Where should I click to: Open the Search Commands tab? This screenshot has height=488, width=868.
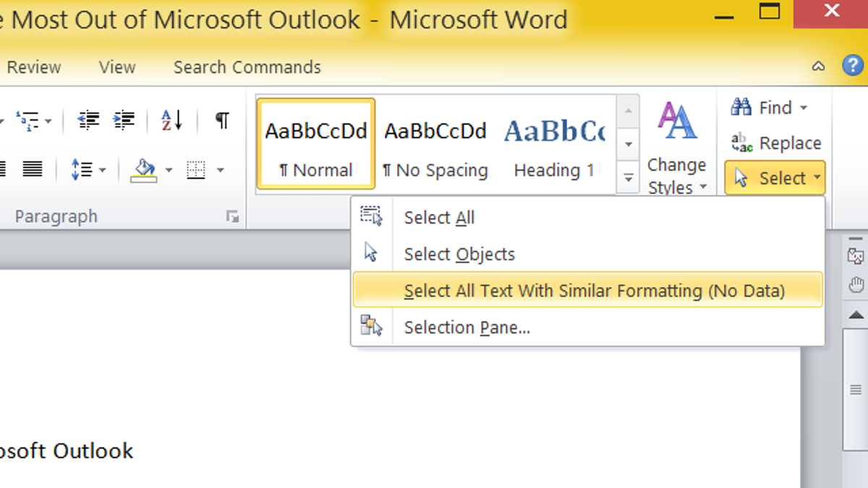click(247, 67)
